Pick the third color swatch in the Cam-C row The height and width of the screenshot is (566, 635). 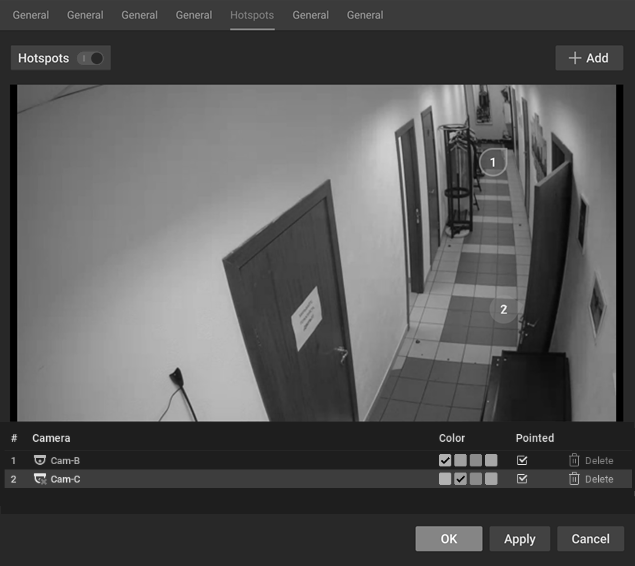[x=476, y=479]
